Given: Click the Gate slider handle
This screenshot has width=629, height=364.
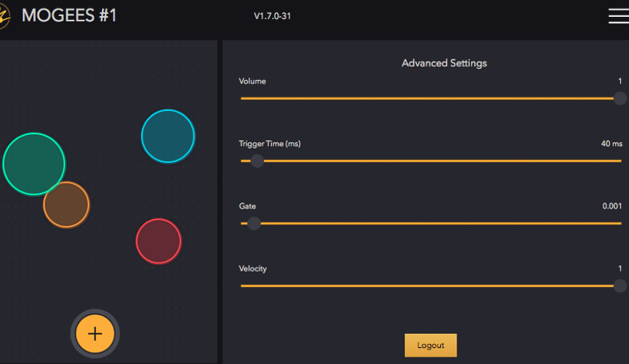Looking at the screenshot, I should pyautogui.click(x=253, y=223).
